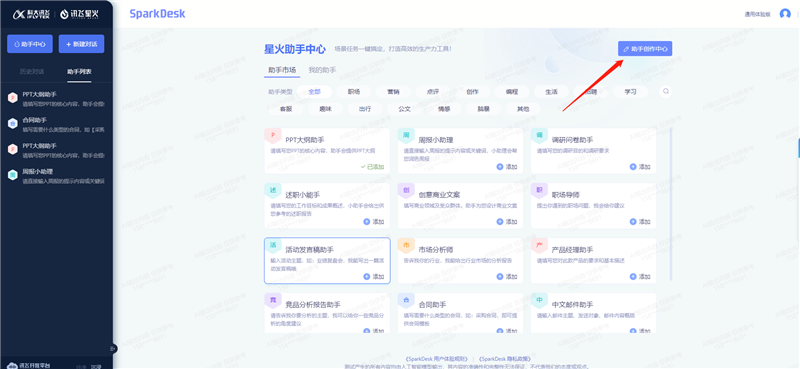Filter assistants by 编程
The image size is (800, 369).
point(512,92)
